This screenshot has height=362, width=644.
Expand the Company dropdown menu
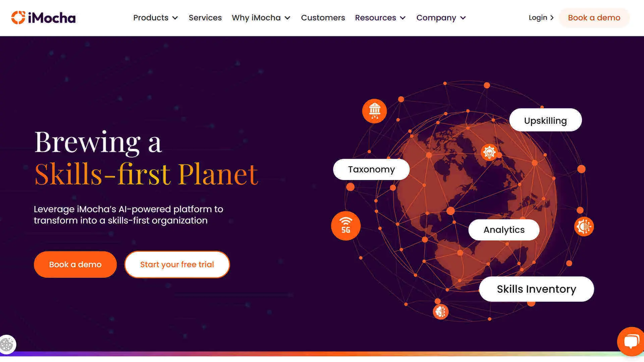(441, 18)
